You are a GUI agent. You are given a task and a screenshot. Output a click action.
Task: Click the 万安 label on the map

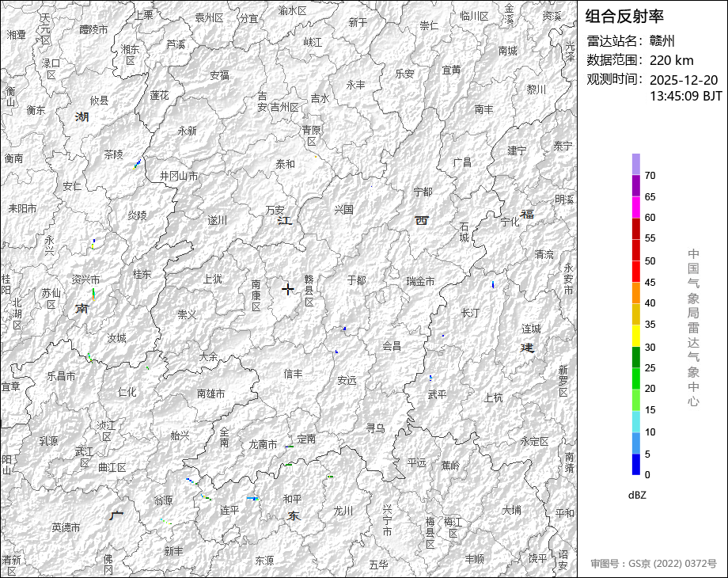275,210
